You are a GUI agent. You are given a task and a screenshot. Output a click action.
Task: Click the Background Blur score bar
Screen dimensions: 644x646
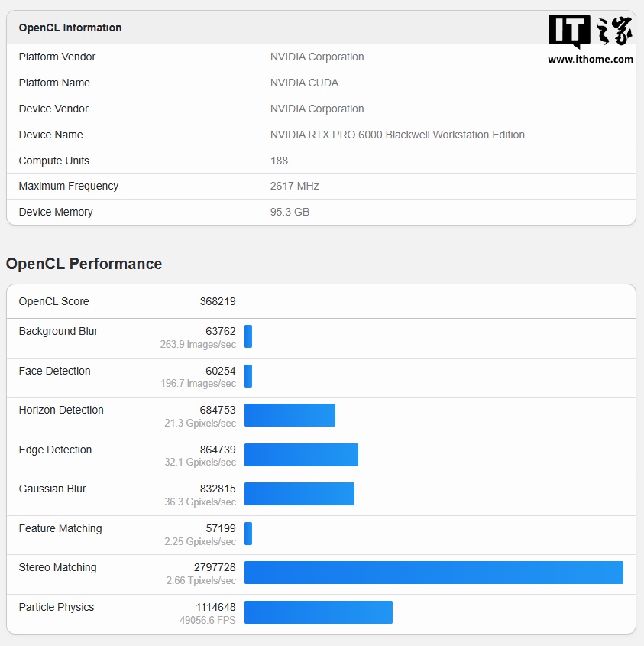248,336
